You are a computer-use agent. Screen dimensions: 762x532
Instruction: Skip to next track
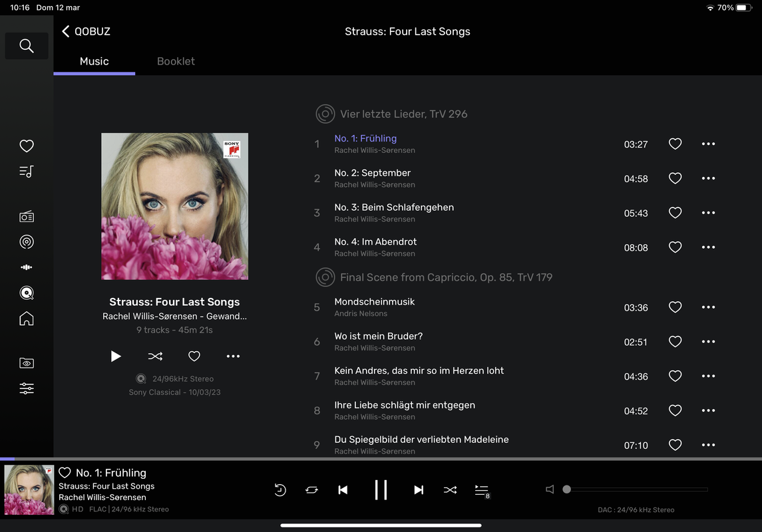tap(419, 489)
